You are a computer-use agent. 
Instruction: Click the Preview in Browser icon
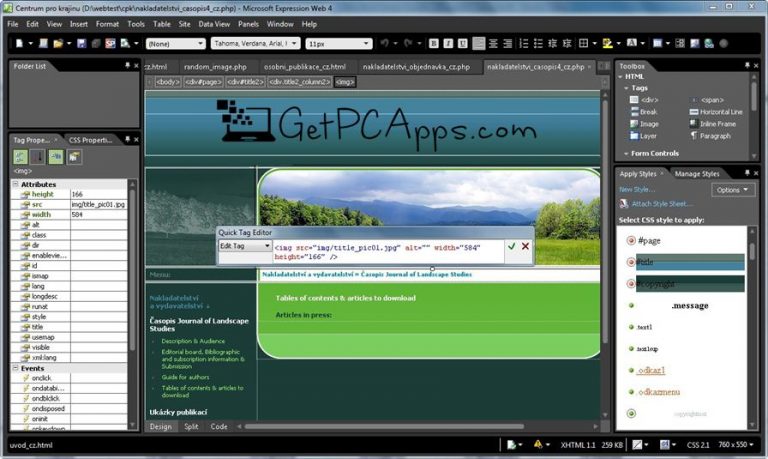[125, 44]
